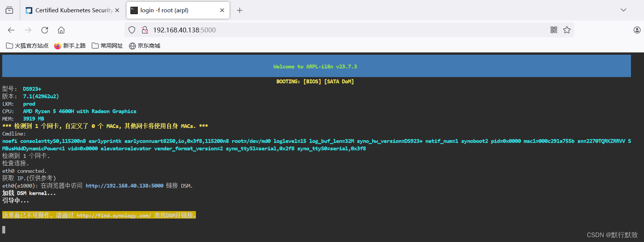Click the 检查连接. line

[x=16, y=163]
